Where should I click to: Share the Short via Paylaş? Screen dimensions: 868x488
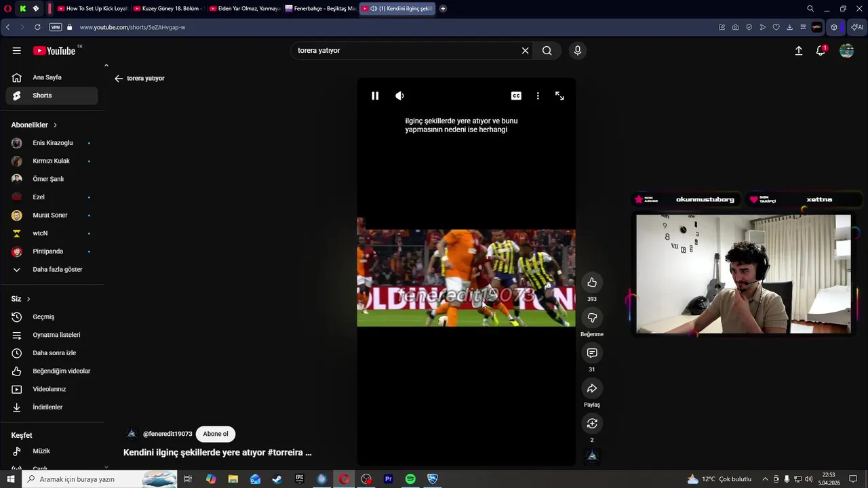coord(592,388)
